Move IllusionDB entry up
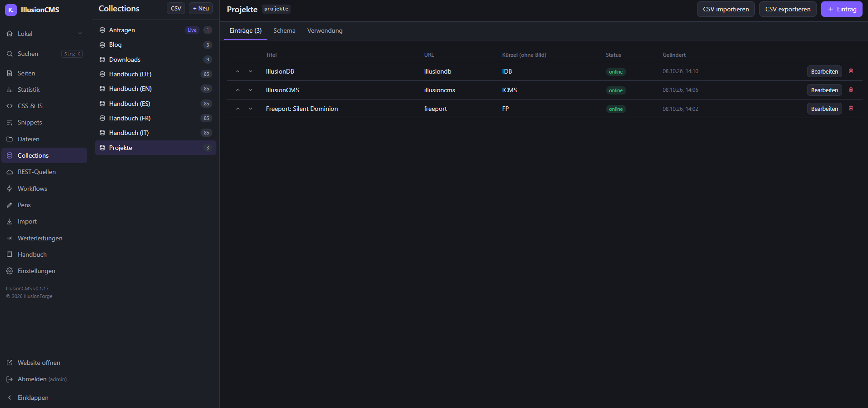This screenshot has height=408, width=868. pyautogui.click(x=237, y=71)
